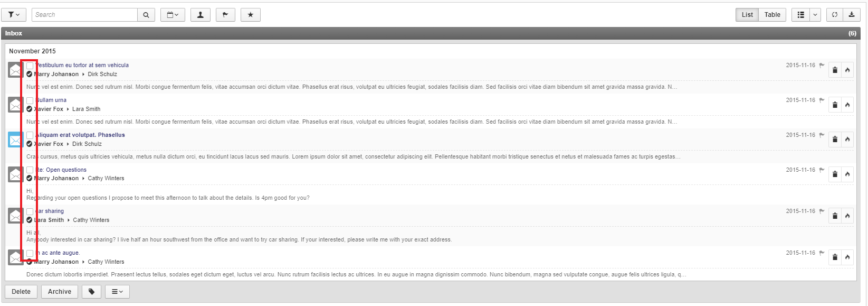Click the search magnifier button

click(146, 15)
